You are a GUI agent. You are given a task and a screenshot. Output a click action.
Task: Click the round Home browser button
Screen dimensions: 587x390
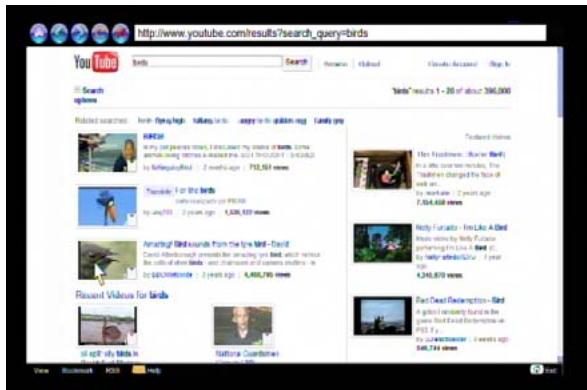point(38,33)
